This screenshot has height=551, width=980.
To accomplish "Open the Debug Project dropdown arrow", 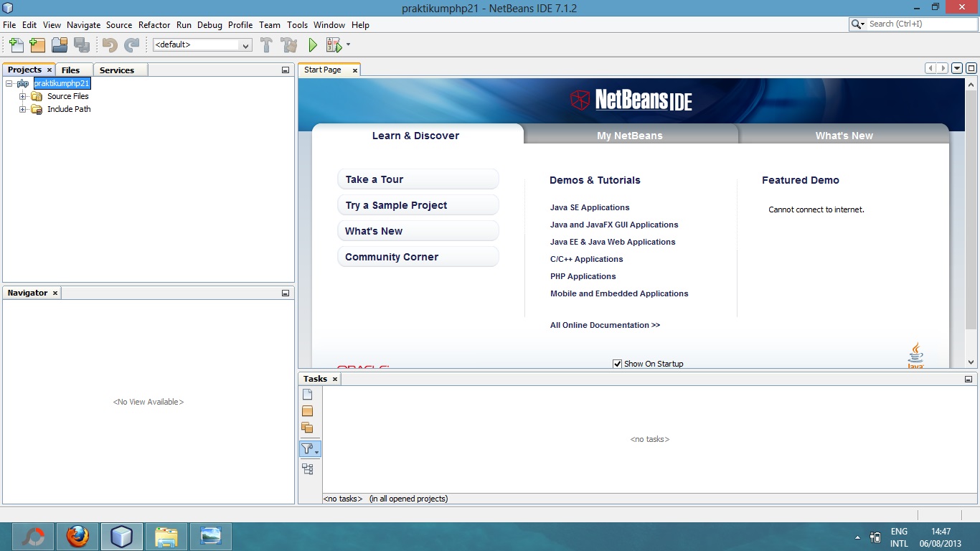I will tap(349, 44).
